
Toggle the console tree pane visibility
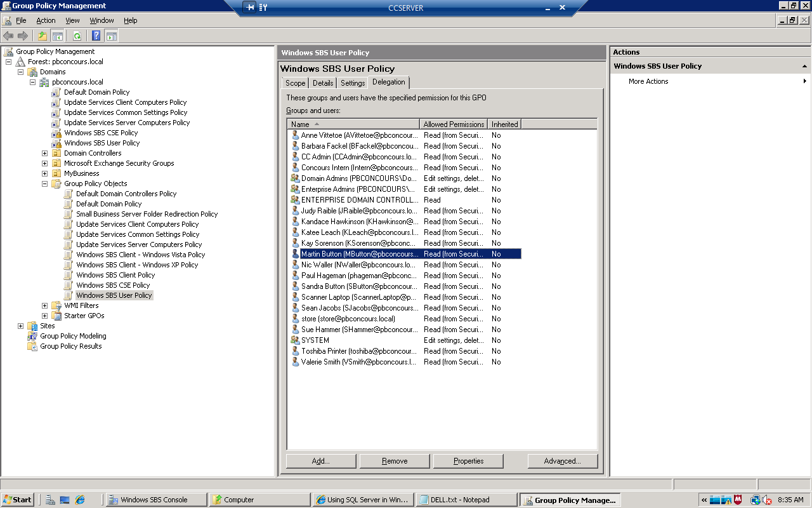click(57, 36)
